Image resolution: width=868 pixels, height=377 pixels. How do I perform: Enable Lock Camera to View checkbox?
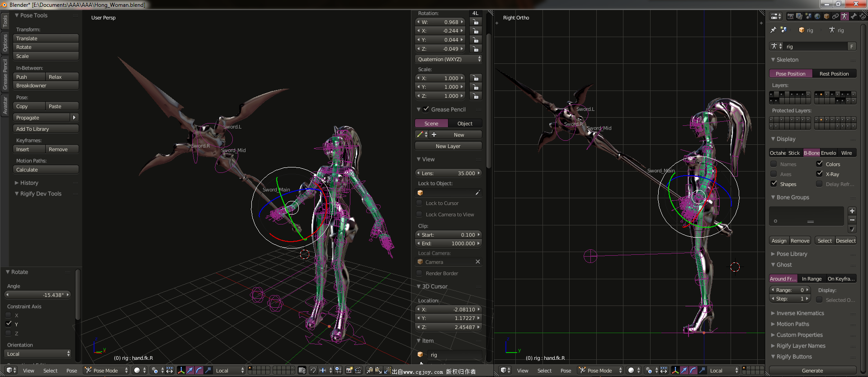click(x=420, y=215)
